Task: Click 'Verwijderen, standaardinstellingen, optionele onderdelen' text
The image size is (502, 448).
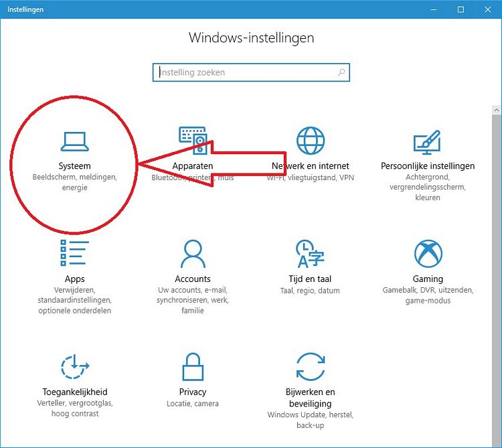Action: [x=74, y=300]
